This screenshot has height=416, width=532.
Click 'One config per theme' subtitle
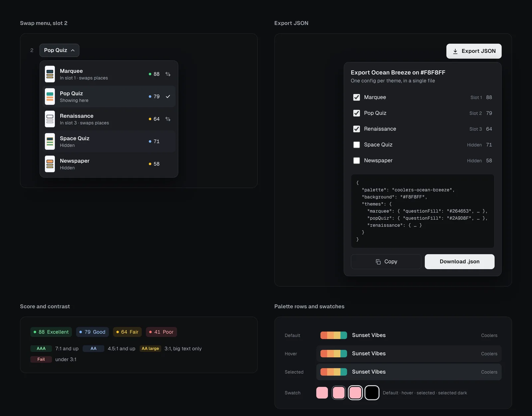(393, 81)
